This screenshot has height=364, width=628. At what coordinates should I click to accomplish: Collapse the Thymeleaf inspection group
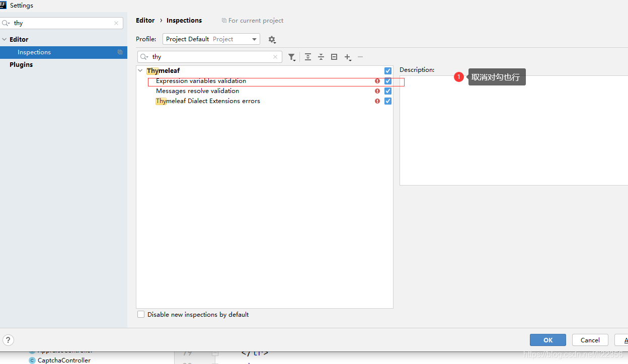click(140, 71)
